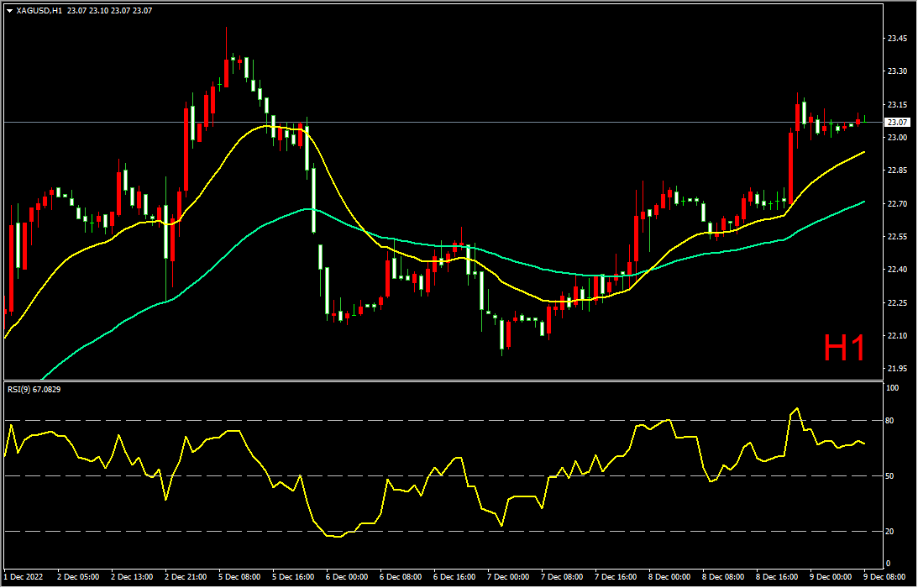Viewport: 918px width, 588px height.
Task: Click the 22.10 price axis label
Action: point(898,336)
